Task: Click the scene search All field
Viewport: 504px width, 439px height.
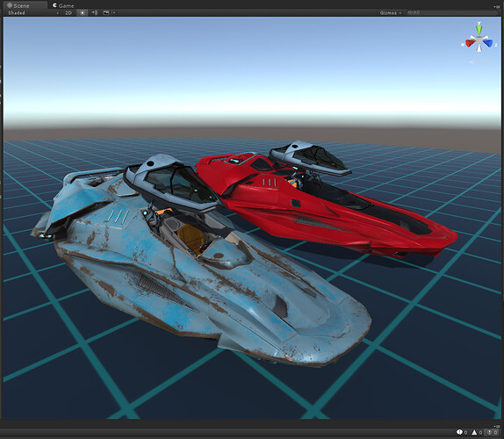Action: point(451,12)
